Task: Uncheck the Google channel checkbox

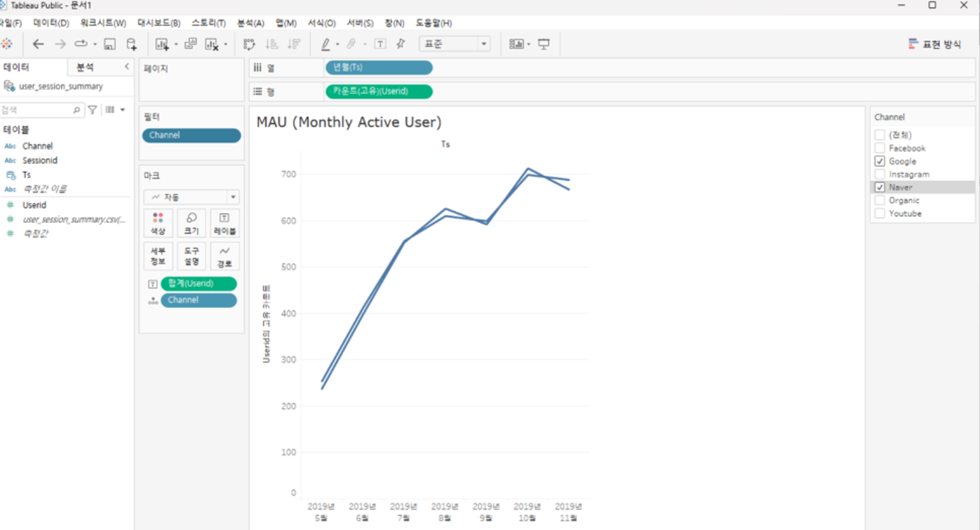Action: click(x=880, y=161)
